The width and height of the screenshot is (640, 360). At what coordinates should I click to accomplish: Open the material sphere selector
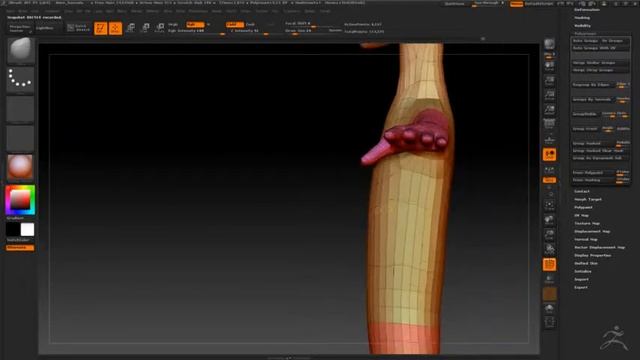[x=20, y=167]
